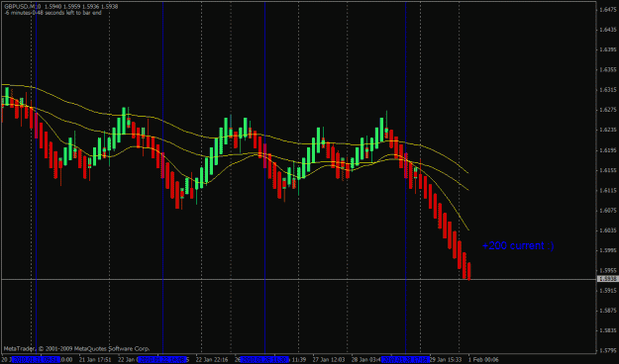Click the 1.5955 price scale label
The width and height of the screenshot is (619, 364).
(x=608, y=271)
